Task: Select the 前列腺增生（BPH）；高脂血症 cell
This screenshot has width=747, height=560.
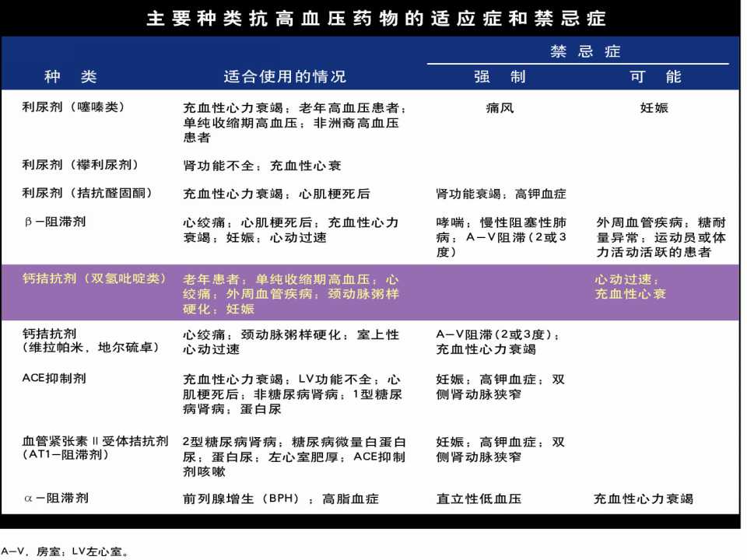Action: 280,499
